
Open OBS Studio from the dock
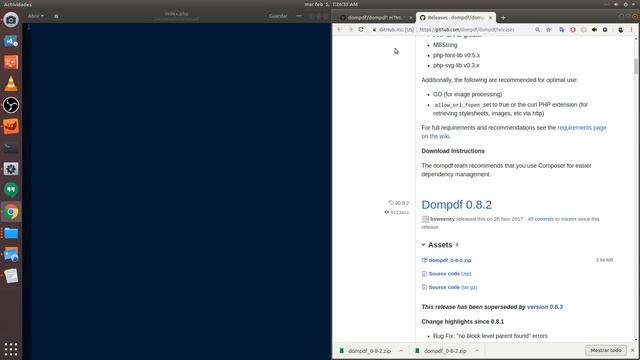coord(11,105)
